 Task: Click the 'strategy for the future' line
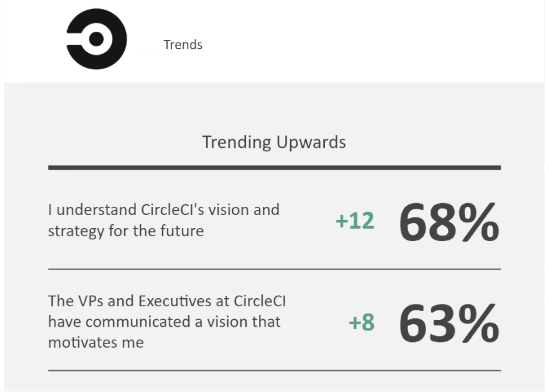[126, 231]
